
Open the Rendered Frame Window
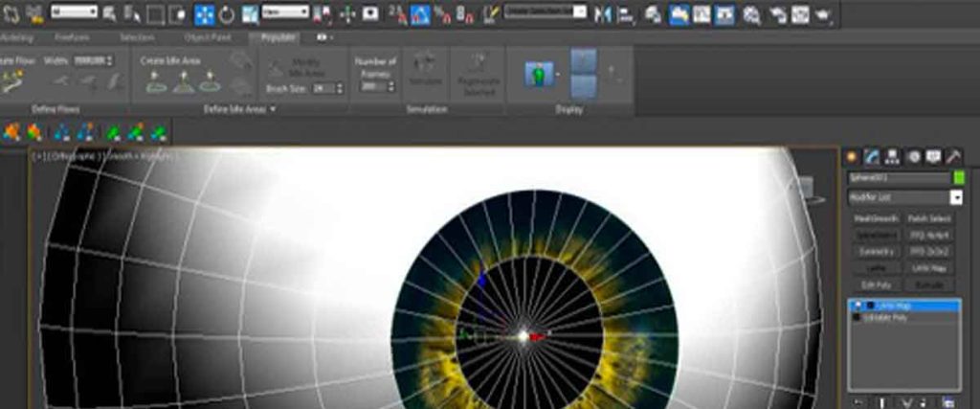[x=800, y=13]
